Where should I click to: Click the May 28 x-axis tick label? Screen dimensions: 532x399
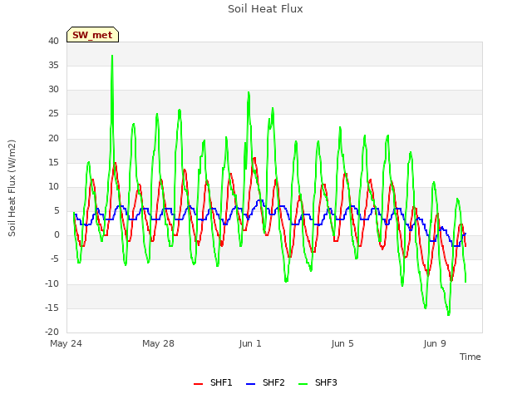point(158,343)
